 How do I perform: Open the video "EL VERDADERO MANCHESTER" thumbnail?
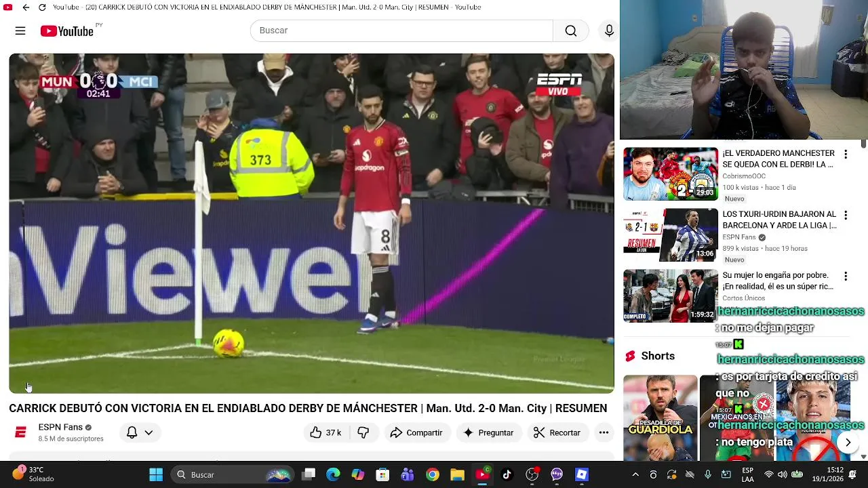click(671, 174)
